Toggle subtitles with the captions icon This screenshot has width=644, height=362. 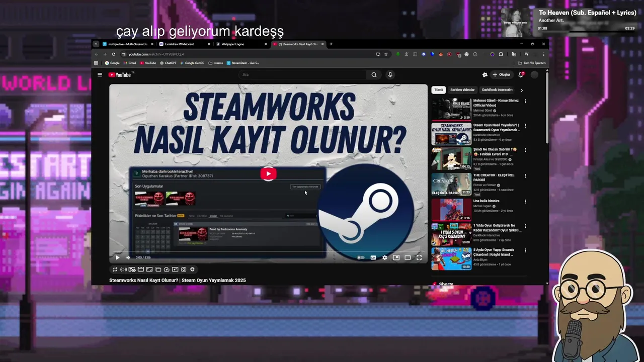[x=373, y=257]
